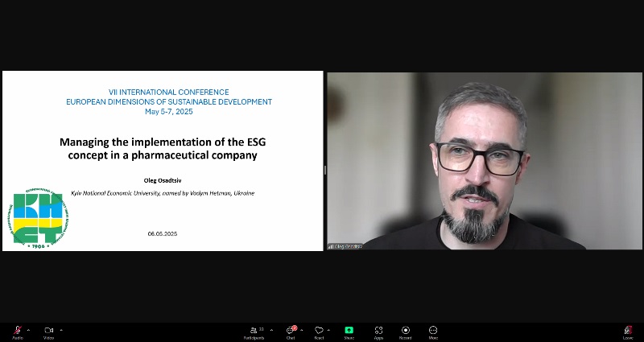
Task: Click the 'May 5-7, 2025' conference date text
Action: (169, 112)
